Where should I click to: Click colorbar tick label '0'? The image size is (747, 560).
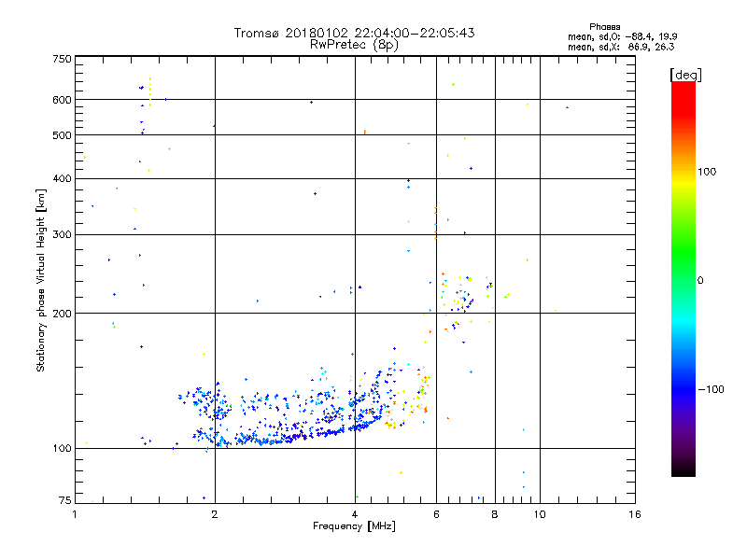coord(700,281)
